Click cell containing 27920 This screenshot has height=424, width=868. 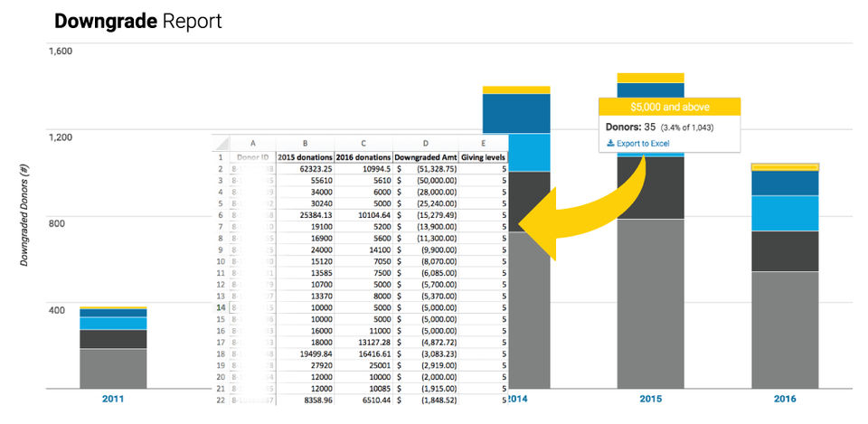pos(305,365)
